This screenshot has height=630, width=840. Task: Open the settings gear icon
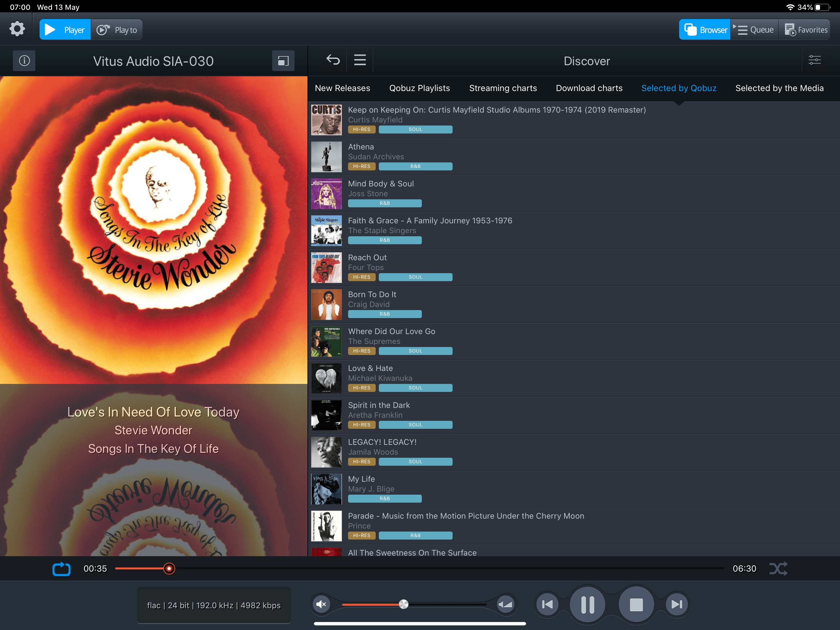pyautogui.click(x=17, y=29)
